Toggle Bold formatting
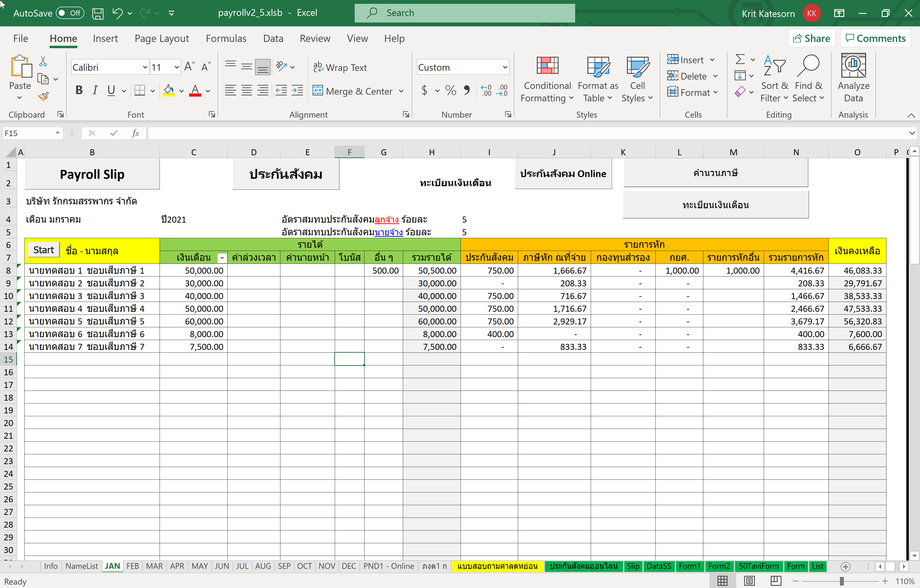The height and width of the screenshot is (588, 920). pyautogui.click(x=79, y=91)
